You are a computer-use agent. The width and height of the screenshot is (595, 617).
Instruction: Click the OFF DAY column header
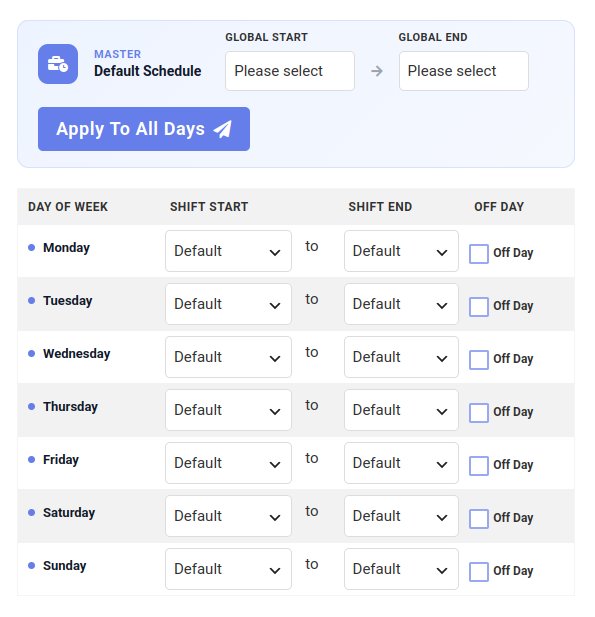pos(499,207)
